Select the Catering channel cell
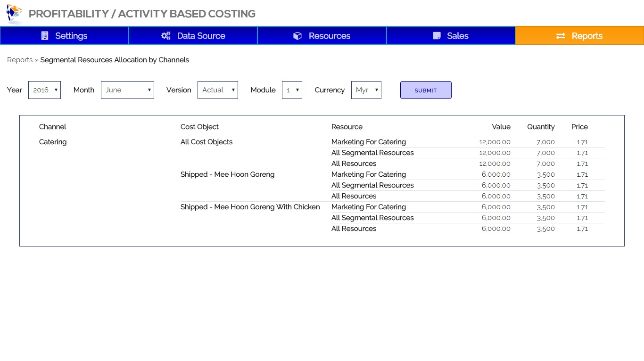 click(53, 142)
